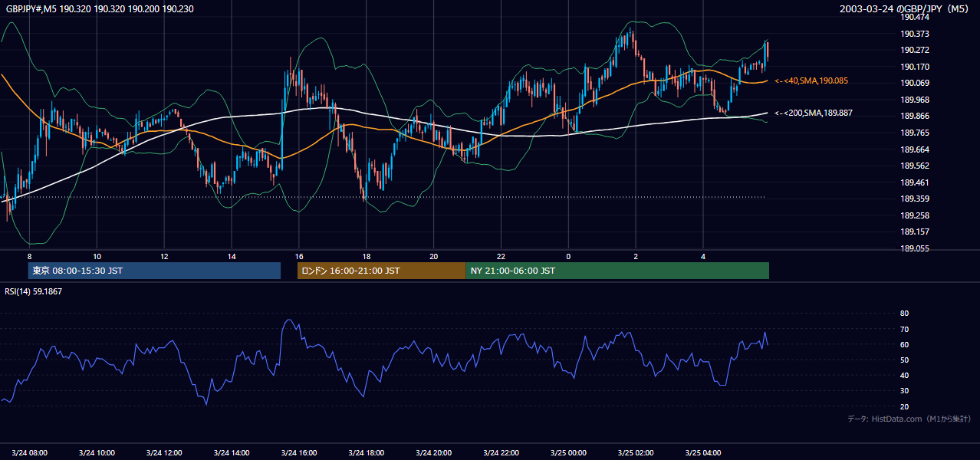Click price axis label 189.157
The image size is (980, 460).
(914, 232)
